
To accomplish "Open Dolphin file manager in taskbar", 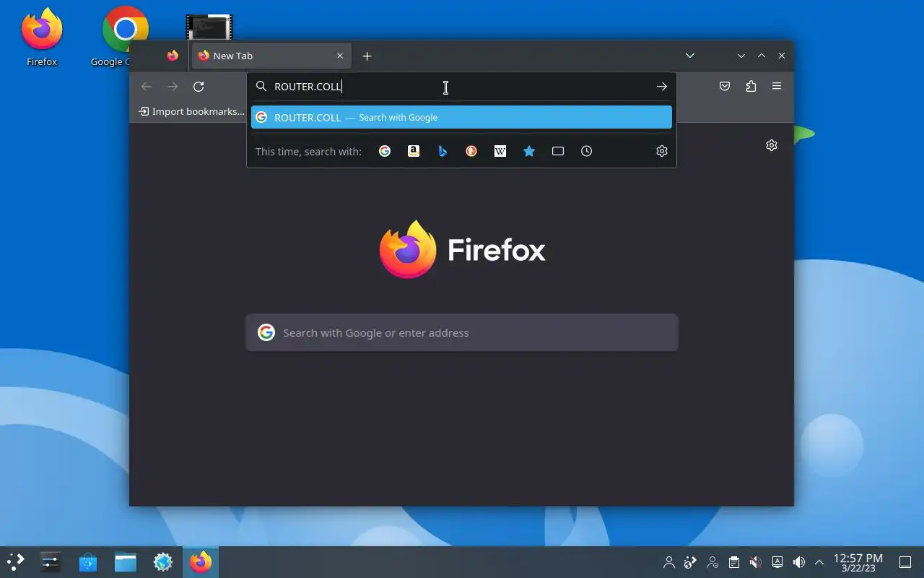I will [x=126, y=562].
